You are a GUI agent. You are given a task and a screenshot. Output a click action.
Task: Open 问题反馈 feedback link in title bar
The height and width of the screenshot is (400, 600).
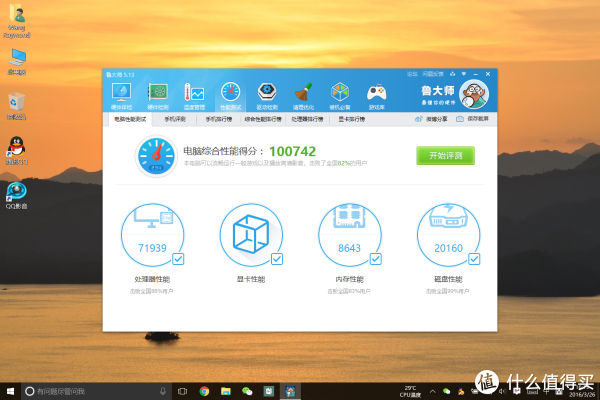pos(433,74)
